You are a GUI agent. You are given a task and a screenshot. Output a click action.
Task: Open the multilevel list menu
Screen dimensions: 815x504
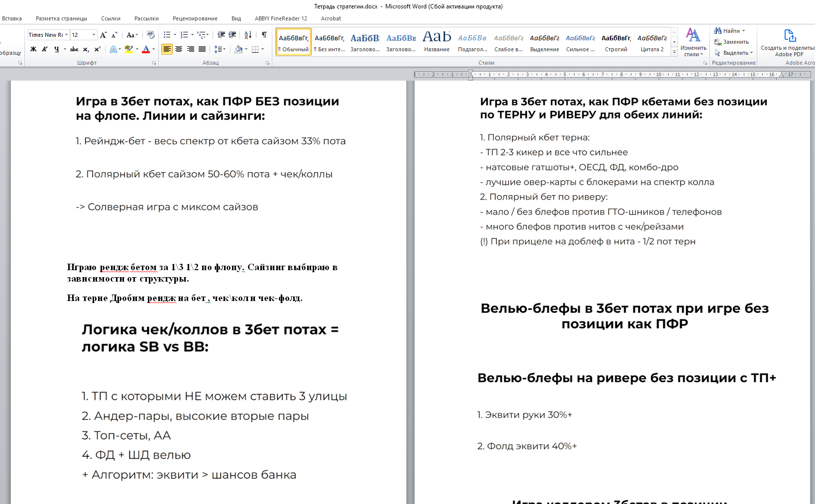point(202,35)
